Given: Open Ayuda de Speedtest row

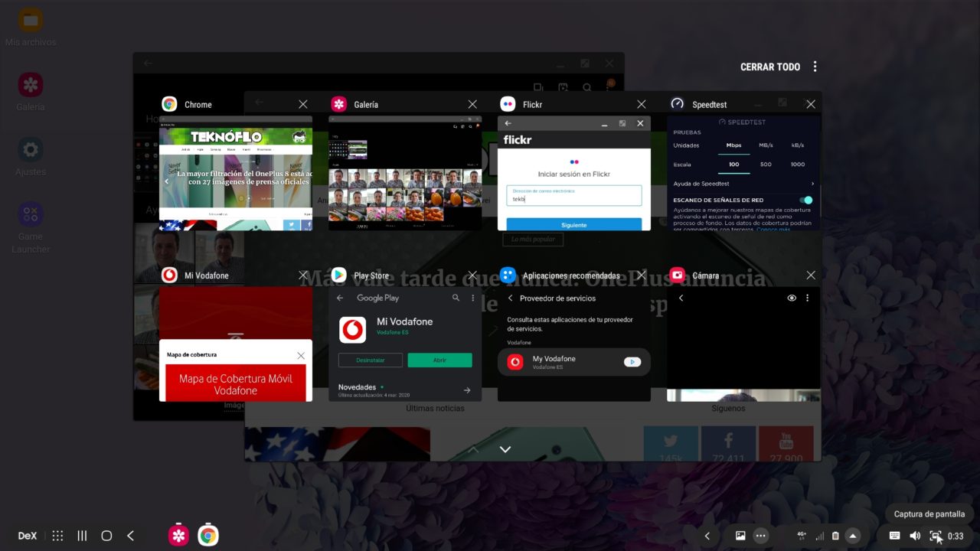Looking at the screenshot, I should (x=743, y=184).
